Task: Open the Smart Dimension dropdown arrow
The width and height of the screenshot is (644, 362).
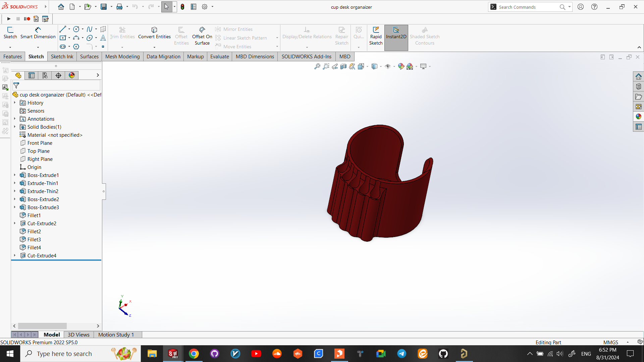Action: coord(38,47)
